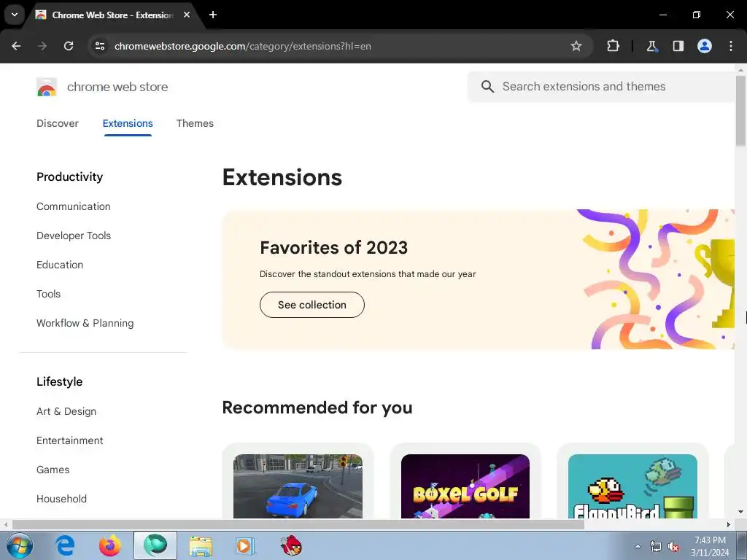Expand the tab search dropdown arrow
The image size is (747, 560).
(15, 15)
